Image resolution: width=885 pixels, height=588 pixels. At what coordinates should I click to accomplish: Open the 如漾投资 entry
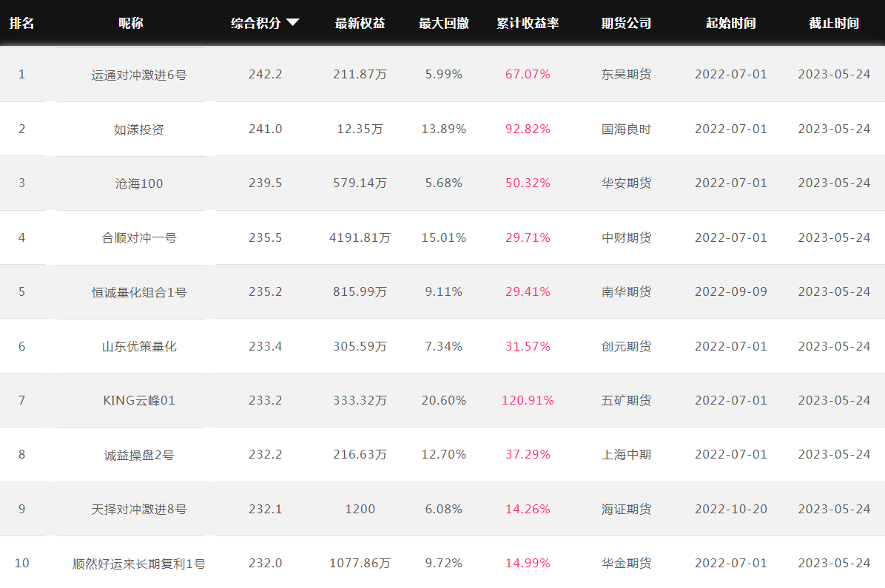click(139, 129)
